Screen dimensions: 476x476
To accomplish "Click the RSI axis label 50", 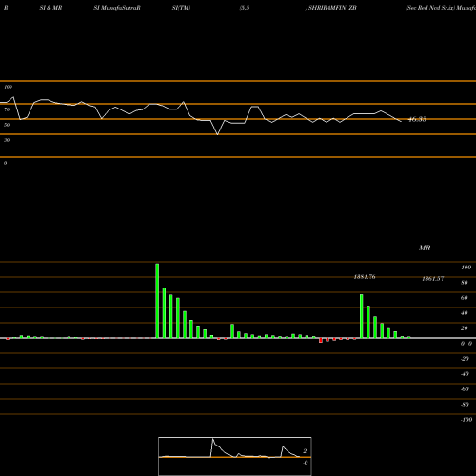I will tap(7, 125).
